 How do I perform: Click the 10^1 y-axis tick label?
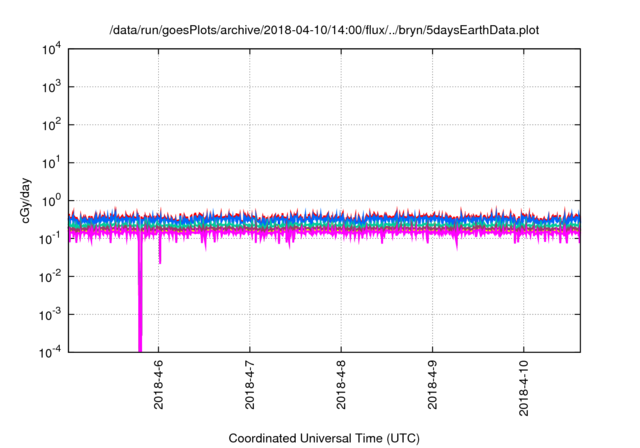[49, 163]
